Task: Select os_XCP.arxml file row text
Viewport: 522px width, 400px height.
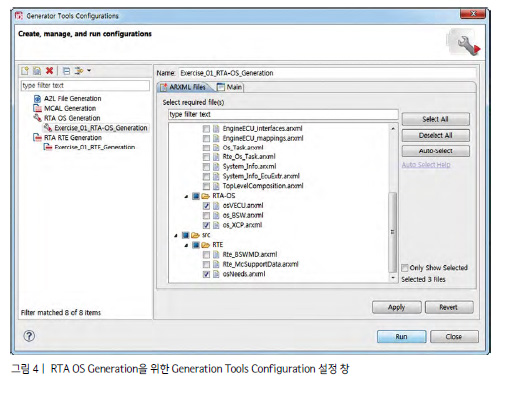Action: [x=242, y=225]
